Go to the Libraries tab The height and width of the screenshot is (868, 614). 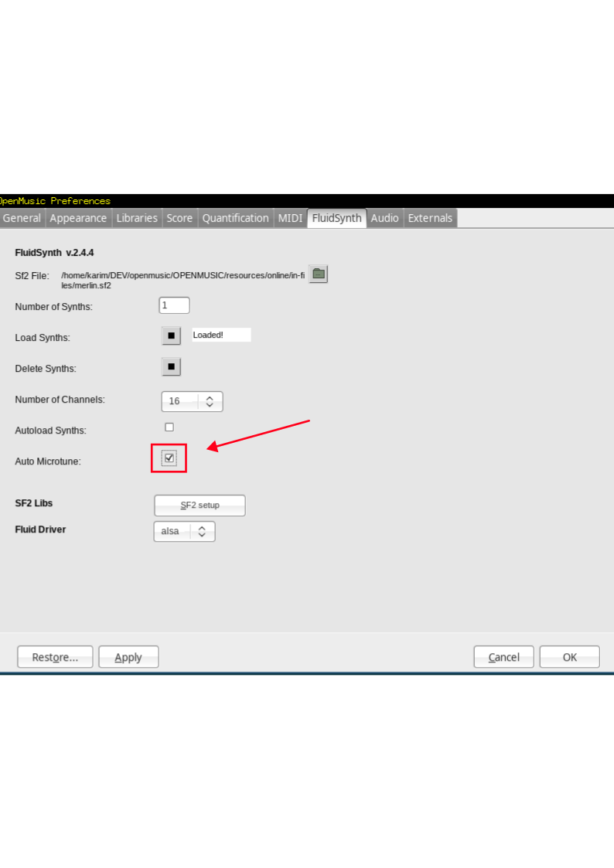pos(137,218)
